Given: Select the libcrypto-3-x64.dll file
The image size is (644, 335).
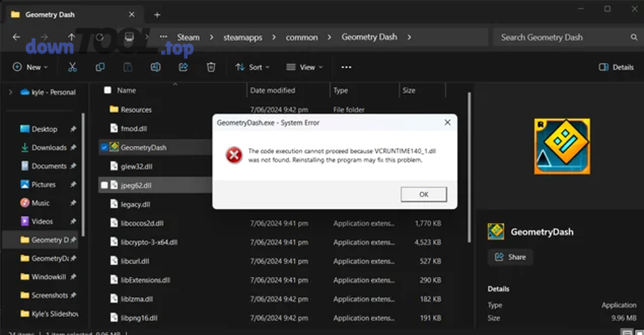Looking at the screenshot, I should (x=149, y=242).
